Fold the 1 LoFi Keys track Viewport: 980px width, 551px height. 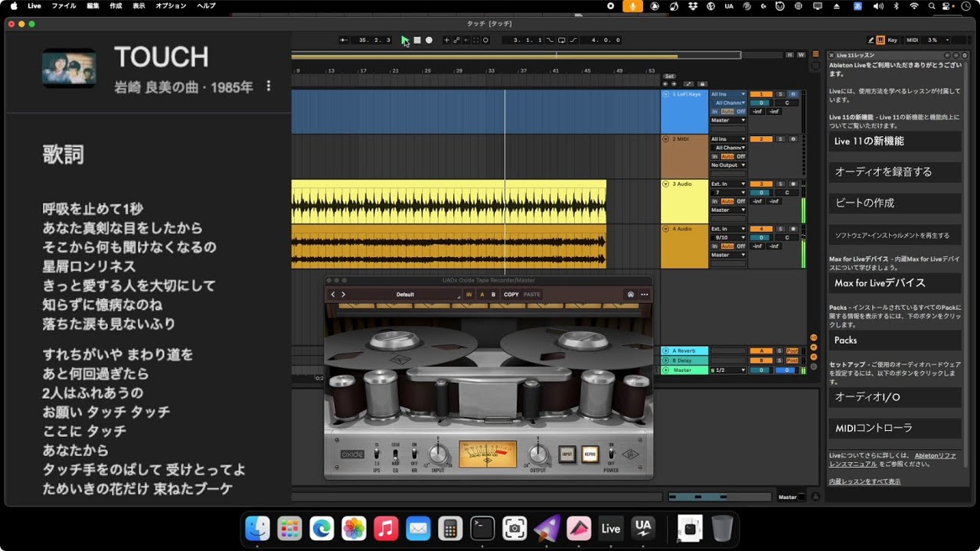[x=666, y=94]
